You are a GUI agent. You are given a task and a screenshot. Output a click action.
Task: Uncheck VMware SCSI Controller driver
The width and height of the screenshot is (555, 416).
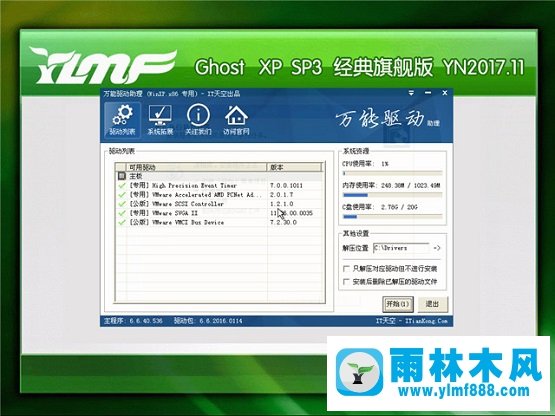pos(122,204)
